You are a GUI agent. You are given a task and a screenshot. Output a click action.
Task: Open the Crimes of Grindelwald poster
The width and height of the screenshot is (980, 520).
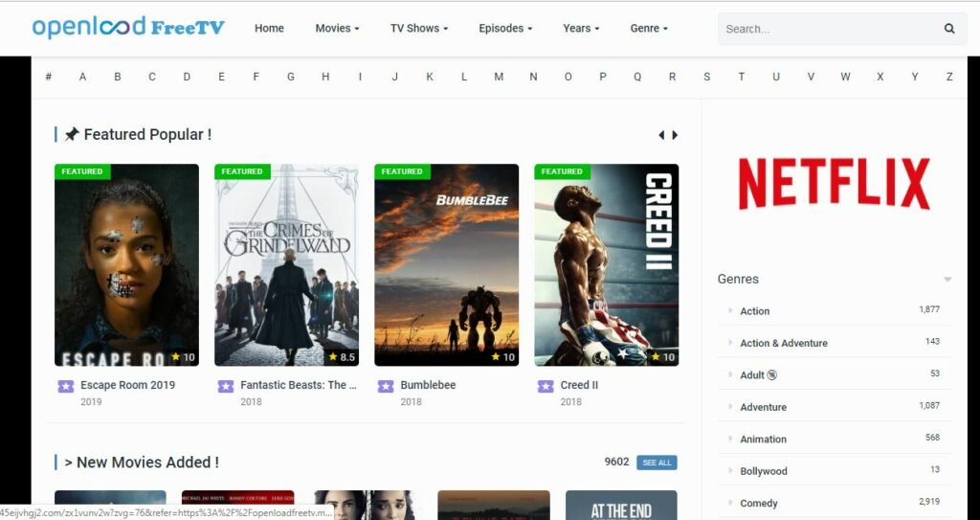(x=286, y=265)
